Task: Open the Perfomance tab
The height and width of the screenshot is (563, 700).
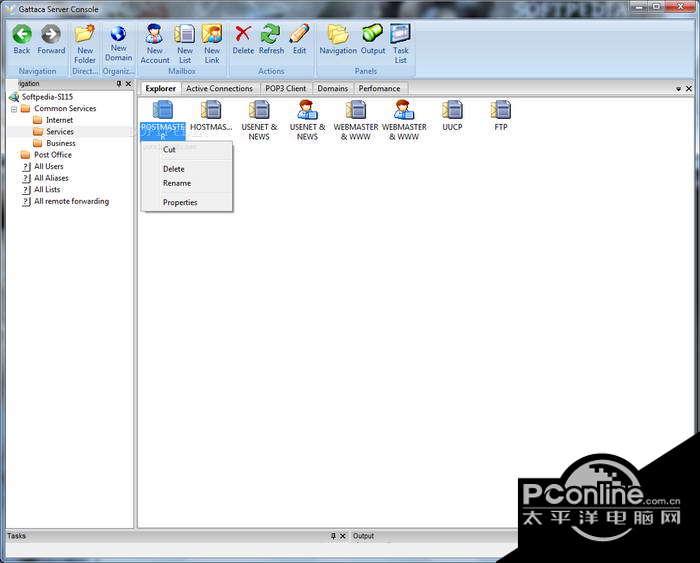Action: point(379,88)
